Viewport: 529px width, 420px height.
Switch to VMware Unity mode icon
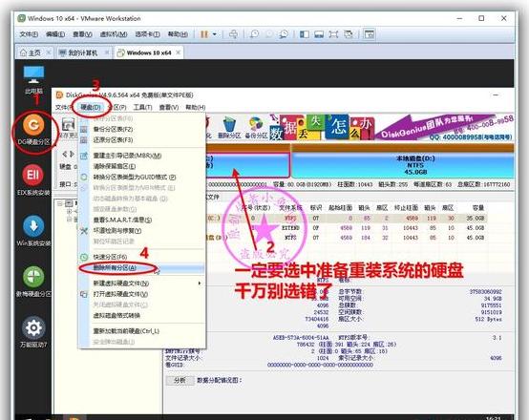pyautogui.click(x=349, y=34)
